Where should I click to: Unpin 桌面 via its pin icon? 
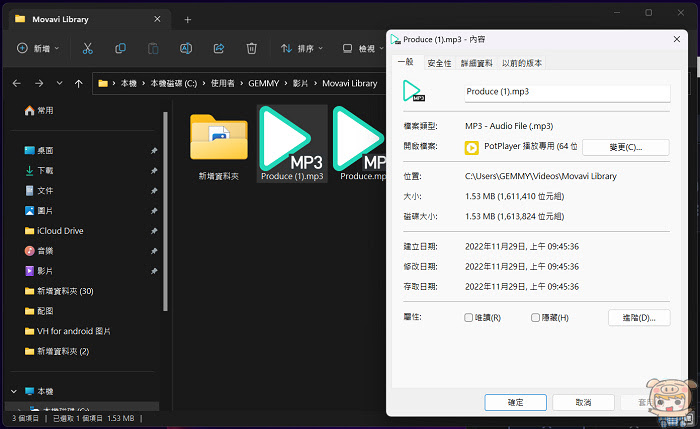point(154,151)
